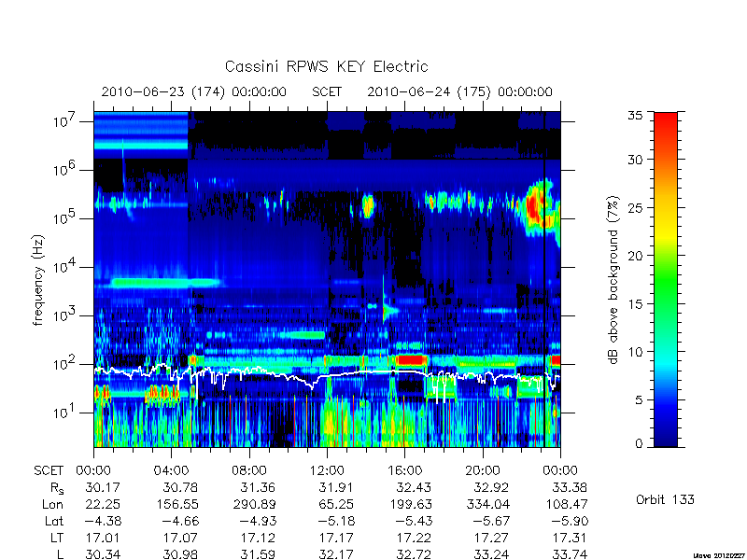Click the 20:00 SCET time label
Screen dimensions: 747x560
pos(482,471)
